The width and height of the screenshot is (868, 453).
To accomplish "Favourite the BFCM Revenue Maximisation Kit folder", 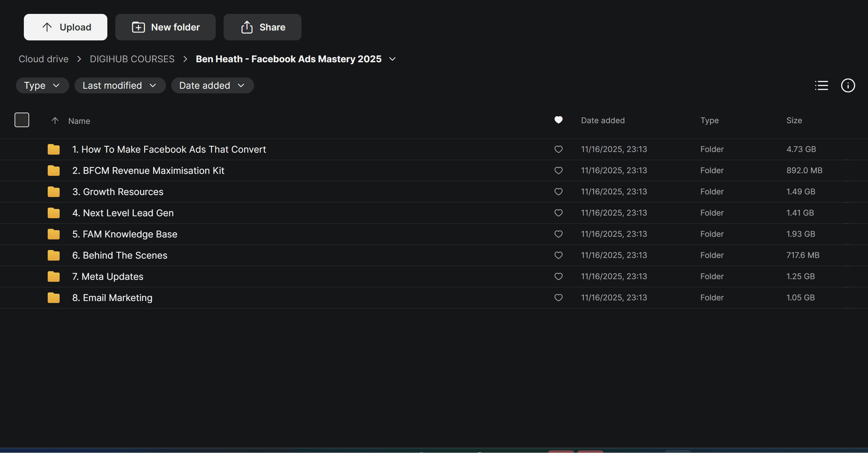I will 558,171.
